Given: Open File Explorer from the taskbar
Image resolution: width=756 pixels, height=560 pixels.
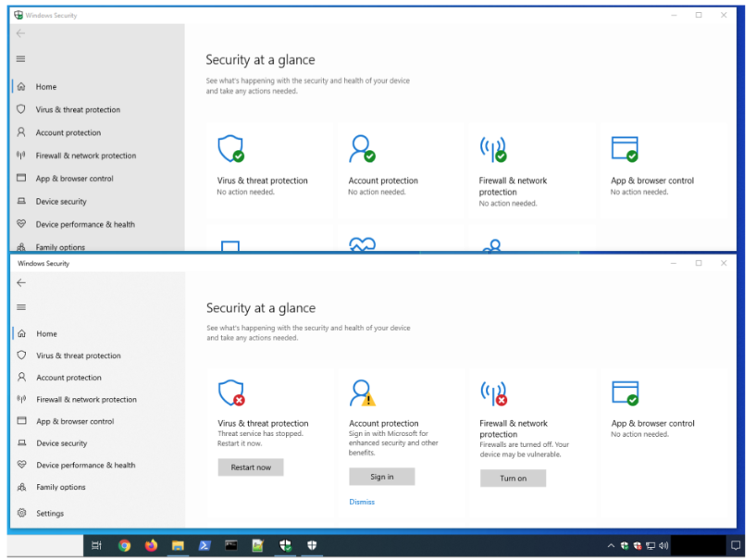Looking at the screenshot, I should [178, 545].
